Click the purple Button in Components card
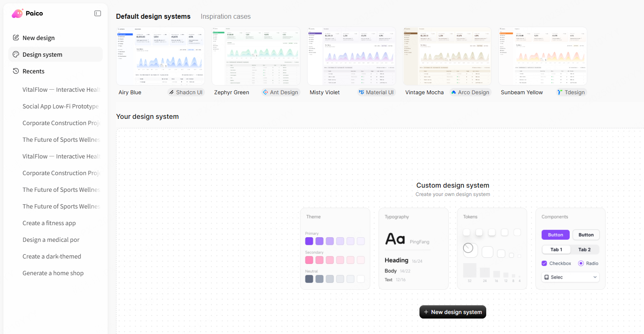 (x=556, y=235)
